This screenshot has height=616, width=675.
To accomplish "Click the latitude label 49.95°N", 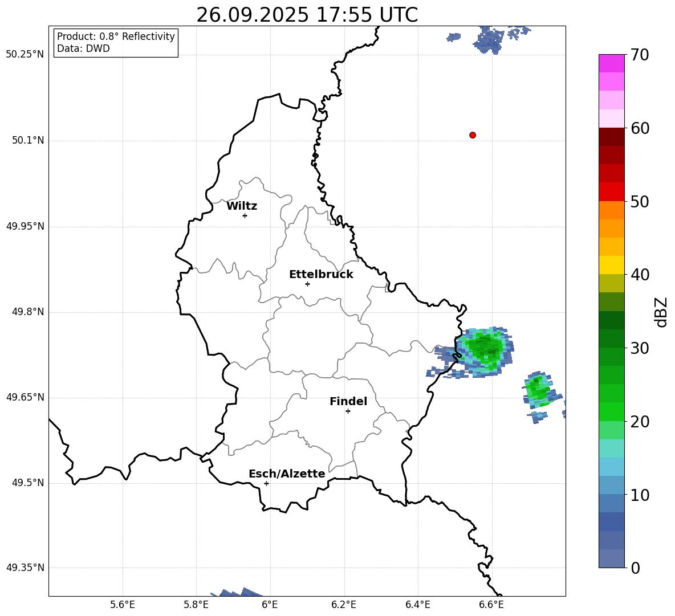I will pyautogui.click(x=25, y=226).
